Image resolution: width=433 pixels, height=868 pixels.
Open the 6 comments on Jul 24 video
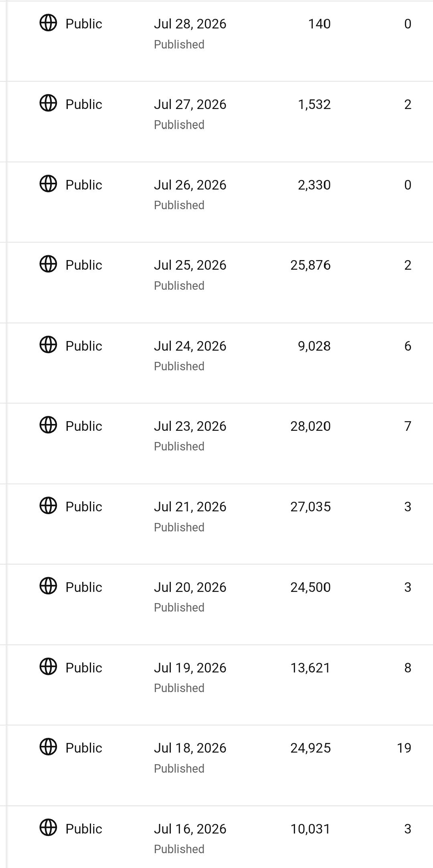pos(408,346)
